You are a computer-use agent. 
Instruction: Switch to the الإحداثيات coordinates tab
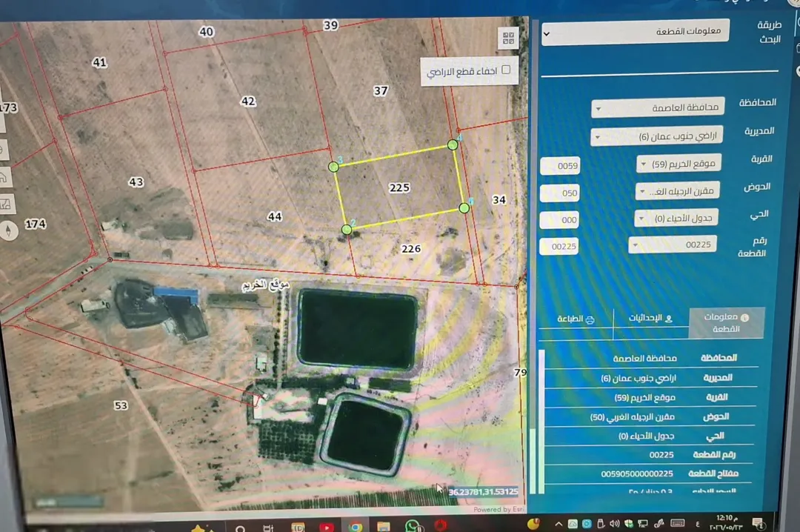tap(650, 318)
